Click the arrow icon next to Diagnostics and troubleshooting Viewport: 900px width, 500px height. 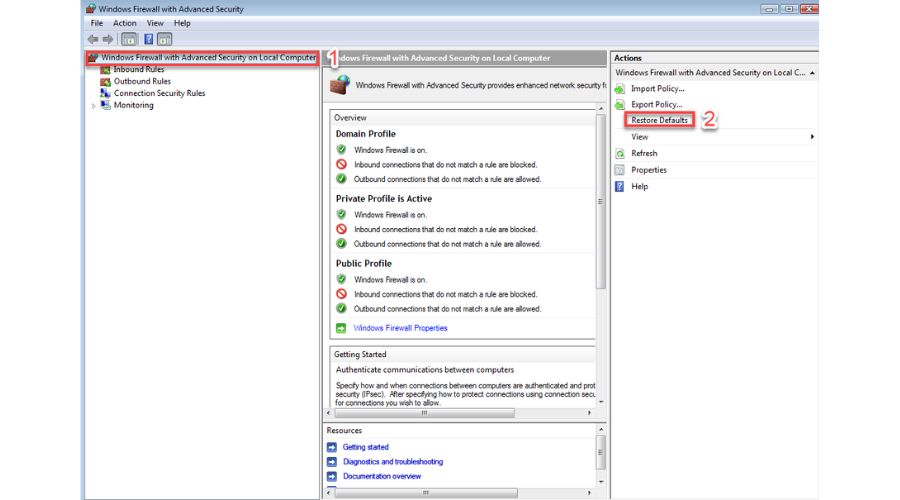point(332,462)
